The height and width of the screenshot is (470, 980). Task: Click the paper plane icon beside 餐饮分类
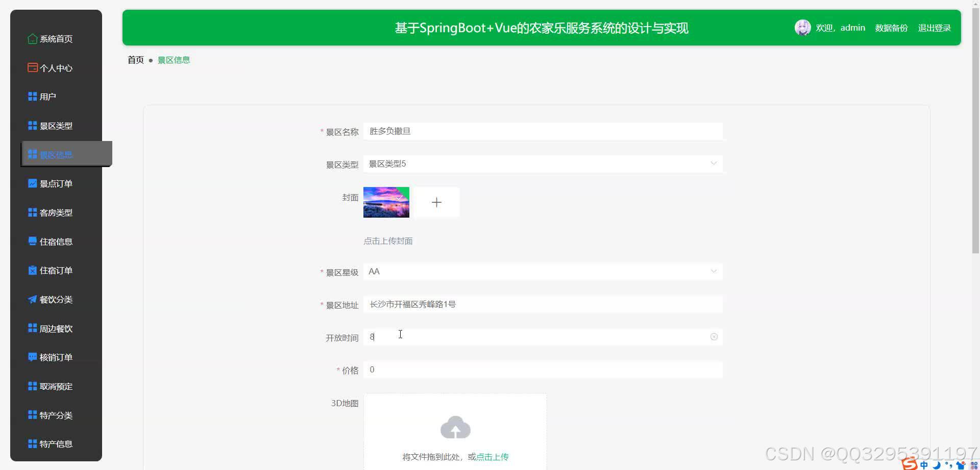point(32,299)
